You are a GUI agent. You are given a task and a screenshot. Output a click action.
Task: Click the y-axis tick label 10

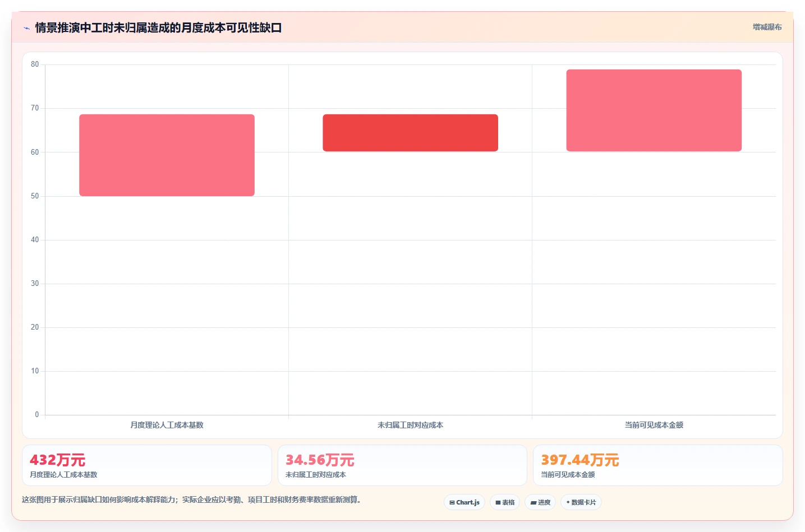click(x=35, y=371)
